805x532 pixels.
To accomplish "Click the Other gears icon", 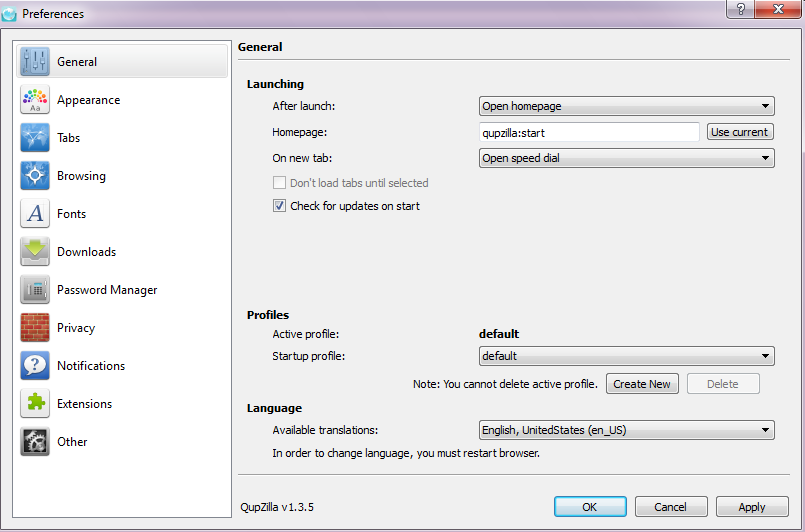I will [x=35, y=442].
